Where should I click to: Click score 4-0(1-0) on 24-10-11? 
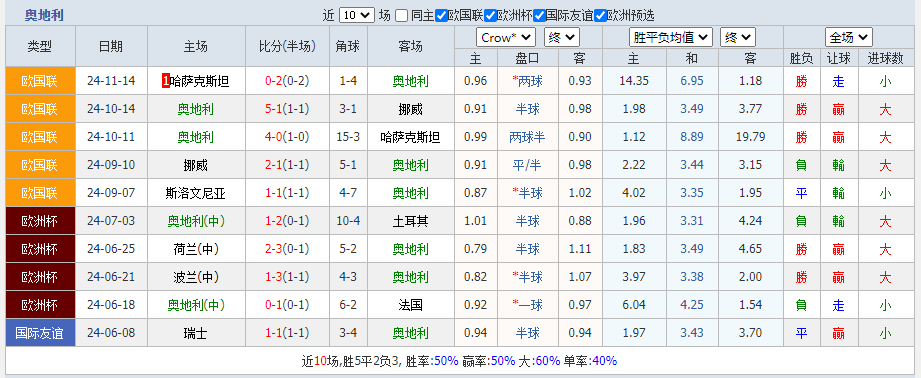click(287, 137)
